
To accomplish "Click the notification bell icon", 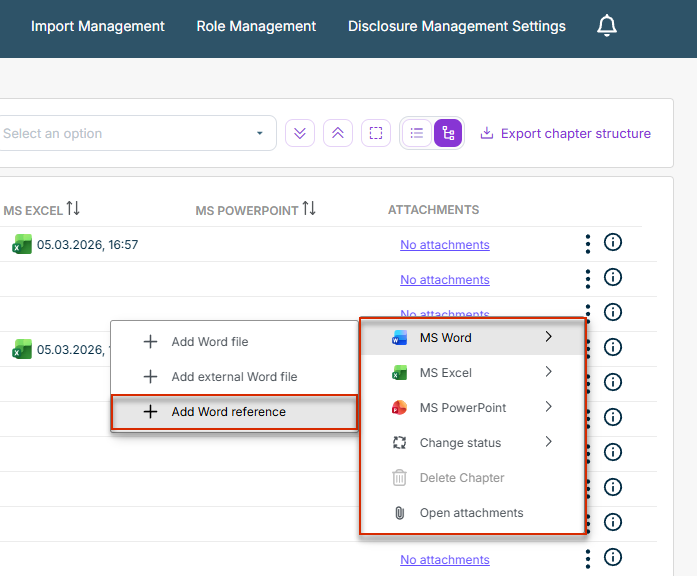I will [x=607, y=26].
